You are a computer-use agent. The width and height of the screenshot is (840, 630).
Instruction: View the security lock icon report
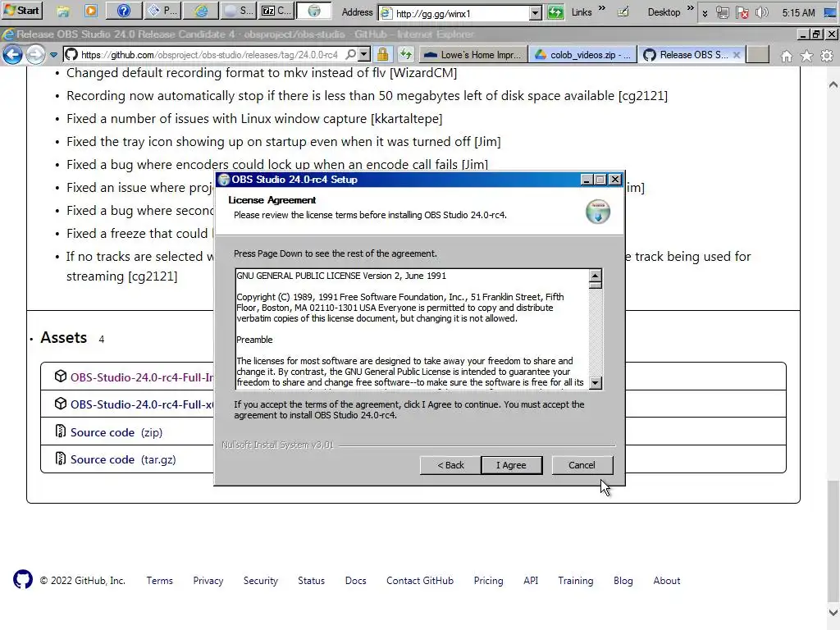click(382, 55)
